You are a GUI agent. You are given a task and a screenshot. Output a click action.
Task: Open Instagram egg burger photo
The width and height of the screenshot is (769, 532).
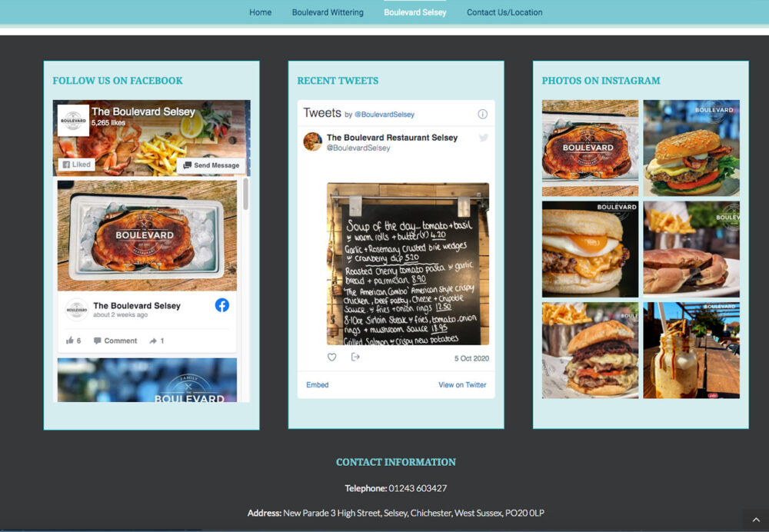[x=590, y=249]
